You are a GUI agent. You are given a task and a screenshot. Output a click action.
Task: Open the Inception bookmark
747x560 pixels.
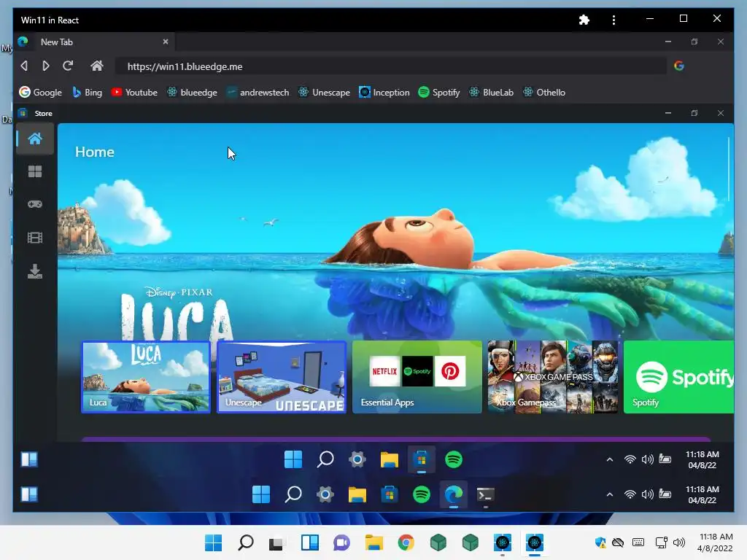[x=384, y=93]
